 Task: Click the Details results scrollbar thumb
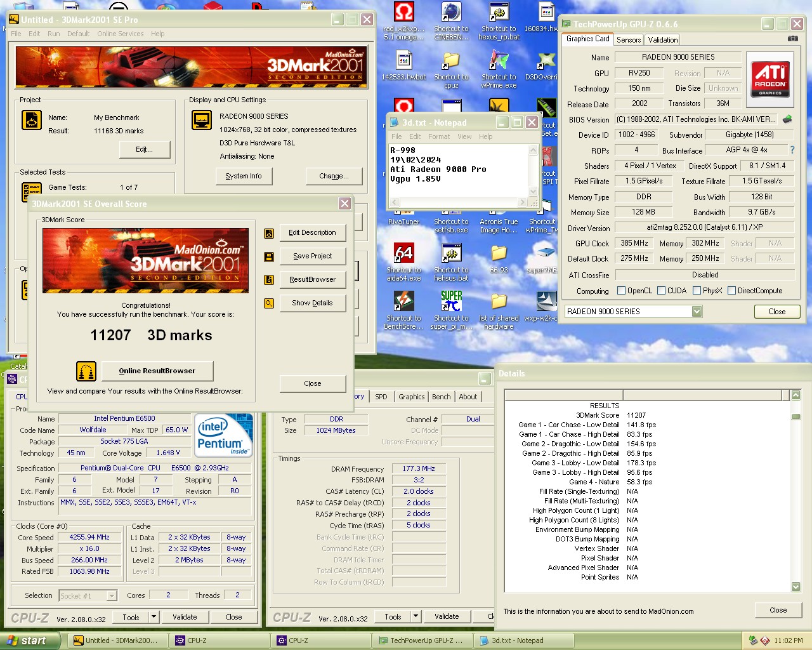tap(796, 416)
